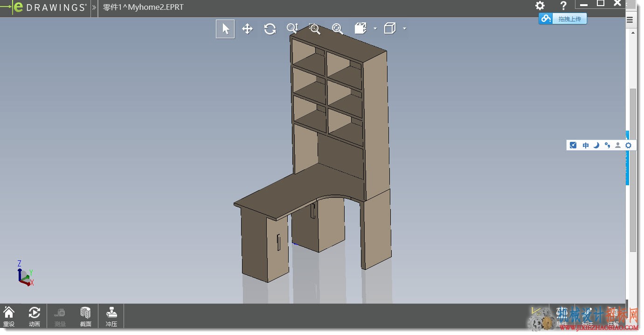Pick the Zoom to area tool

click(315, 29)
